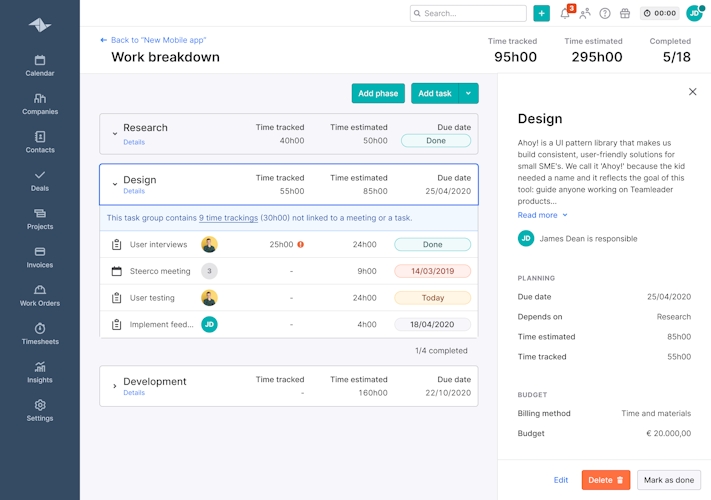Start the 00:00 timer
Image resolution: width=711 pixels, height=500 pixels.
659,14
